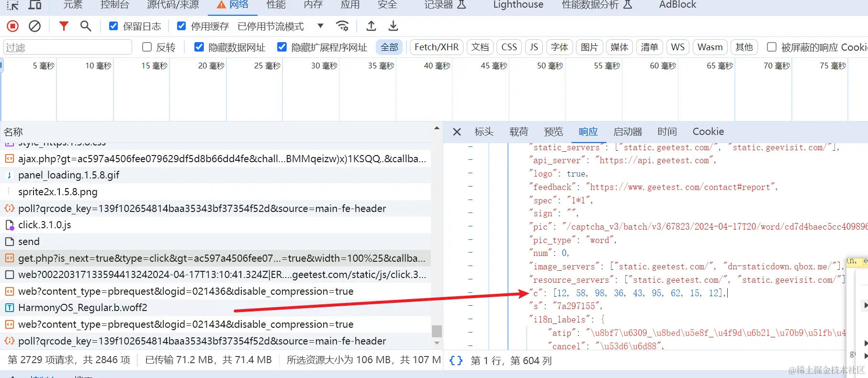The height and width of the screenshot is (378, 868).
Task: Toggle the red filter funnel icon
Action: pyautogui.click(x=64, y=26)
